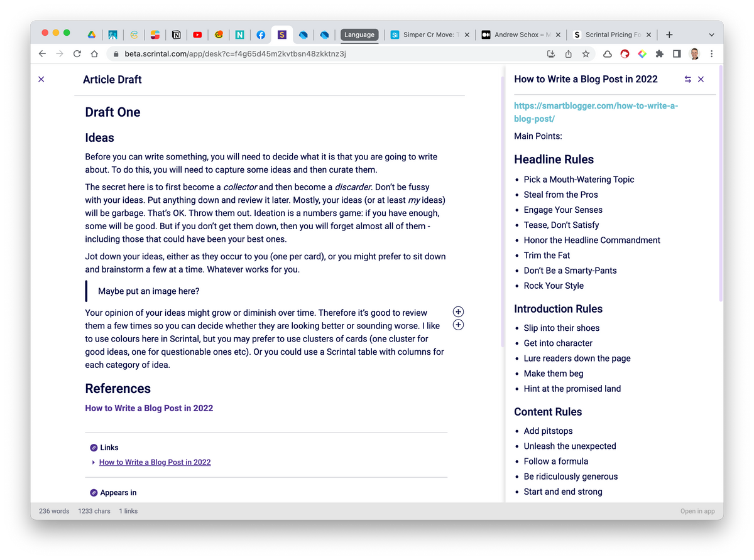This screenshot has height=560, width=754.
Task: Click the Notion icon in the bookmarks bar
Action: point(177,35)
